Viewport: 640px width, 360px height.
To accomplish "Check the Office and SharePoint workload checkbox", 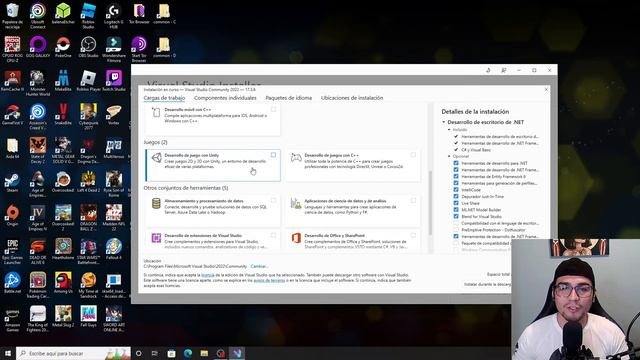I will (413, 235).
